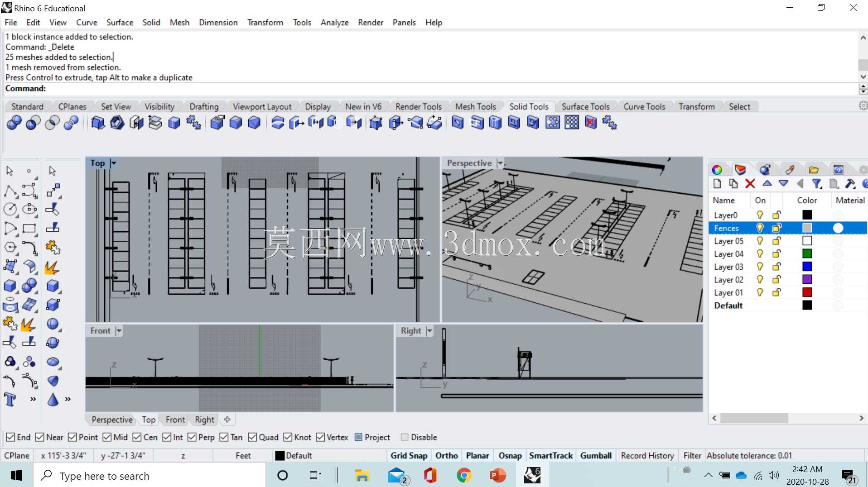868x487 pixels.
Task: Toggle the Mid object snap checkbox
Action: pos(107,437)
